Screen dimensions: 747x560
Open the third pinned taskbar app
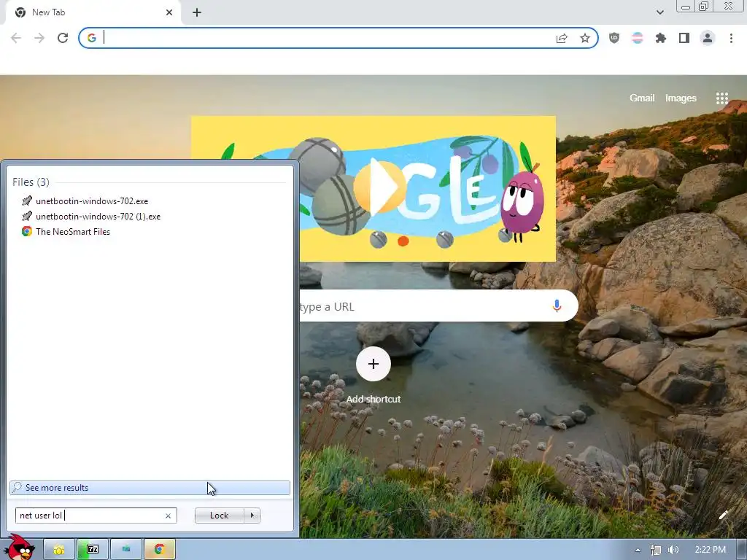click(x=126, y=550)
